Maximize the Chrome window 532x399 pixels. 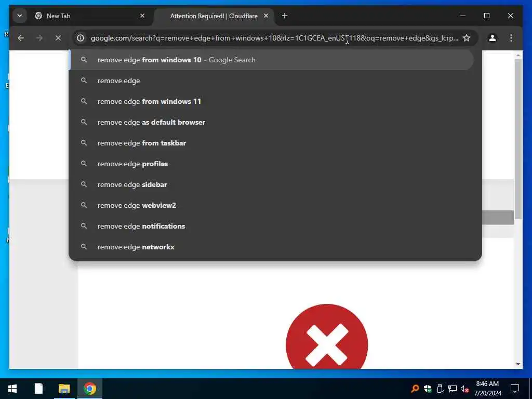[x=486, y=16]
